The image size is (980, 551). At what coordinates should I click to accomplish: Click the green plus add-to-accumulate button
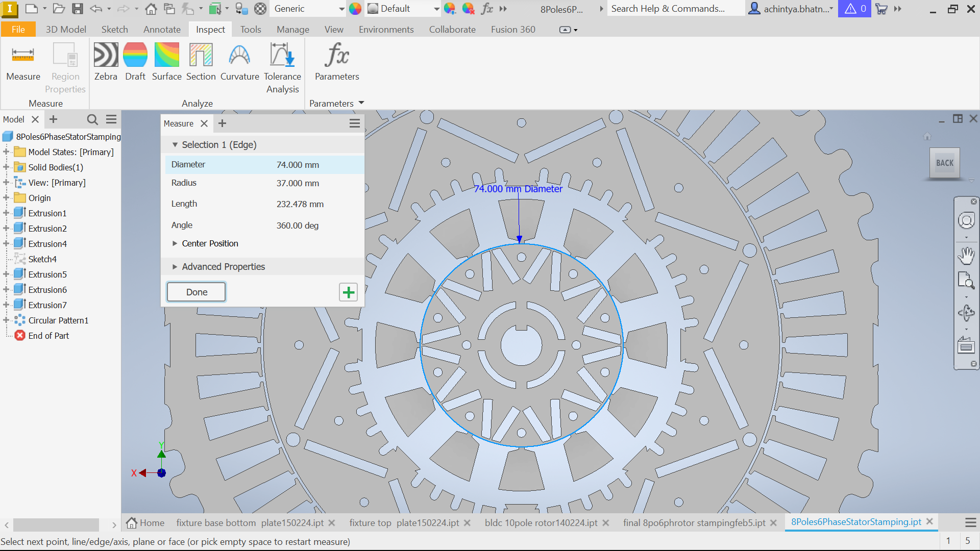[349, 292]
